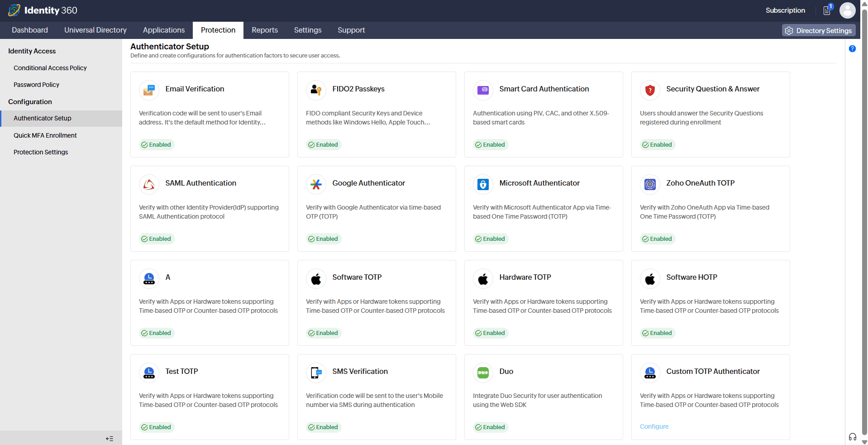Click the Software HOTP apple icon
868x445 pixels.
(x=650, y=278)
